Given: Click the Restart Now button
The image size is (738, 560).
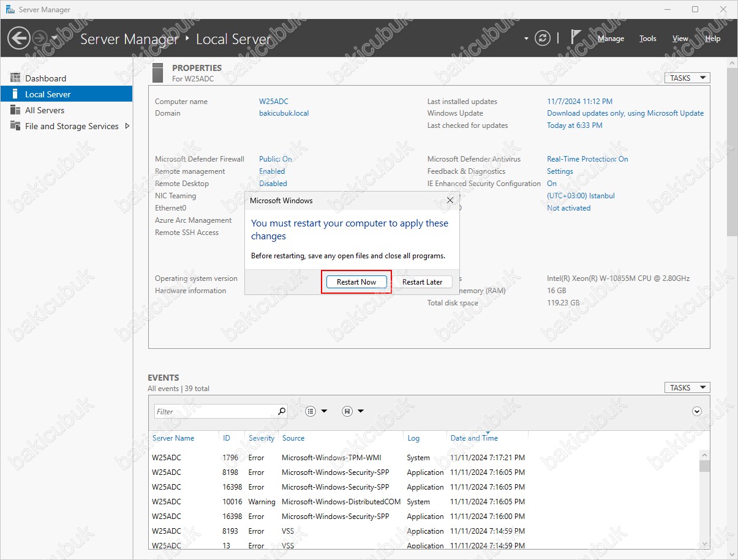Looking at the screenshot, I should [x=356, y=282].
